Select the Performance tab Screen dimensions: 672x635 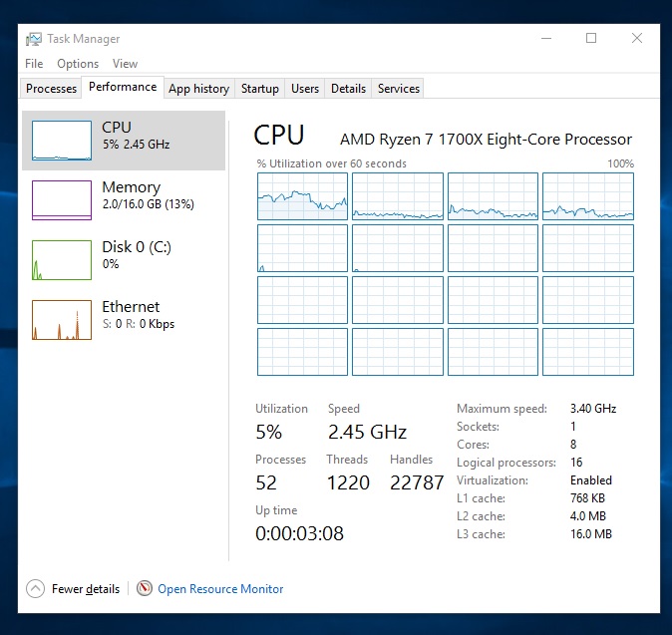click(x=123, y=87)
